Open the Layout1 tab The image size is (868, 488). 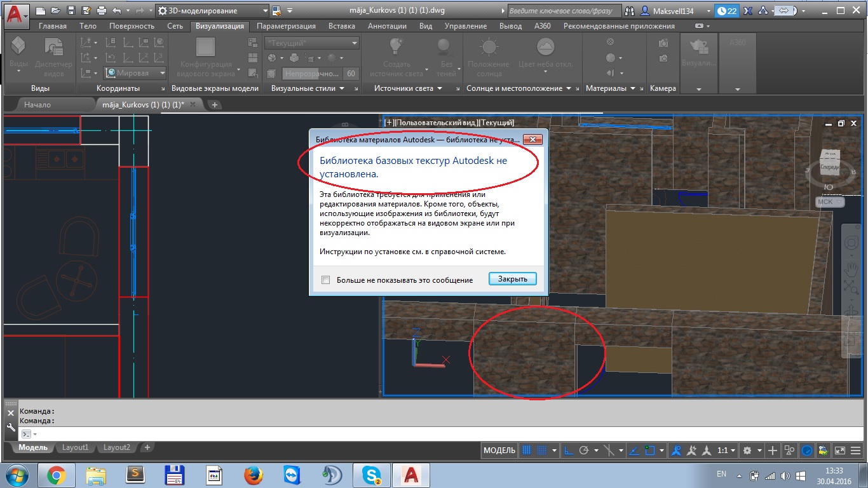(x=75, y=447)
